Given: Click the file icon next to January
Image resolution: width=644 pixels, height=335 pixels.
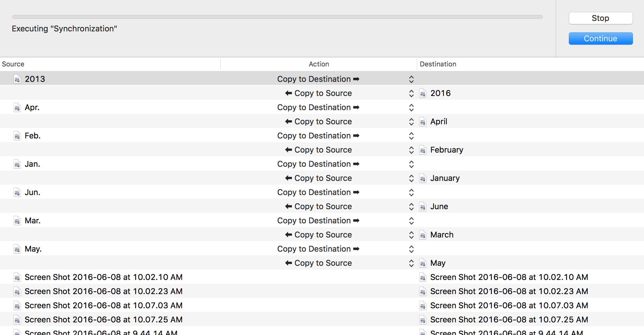Looking at the screenshot, I should pos(423,178).
